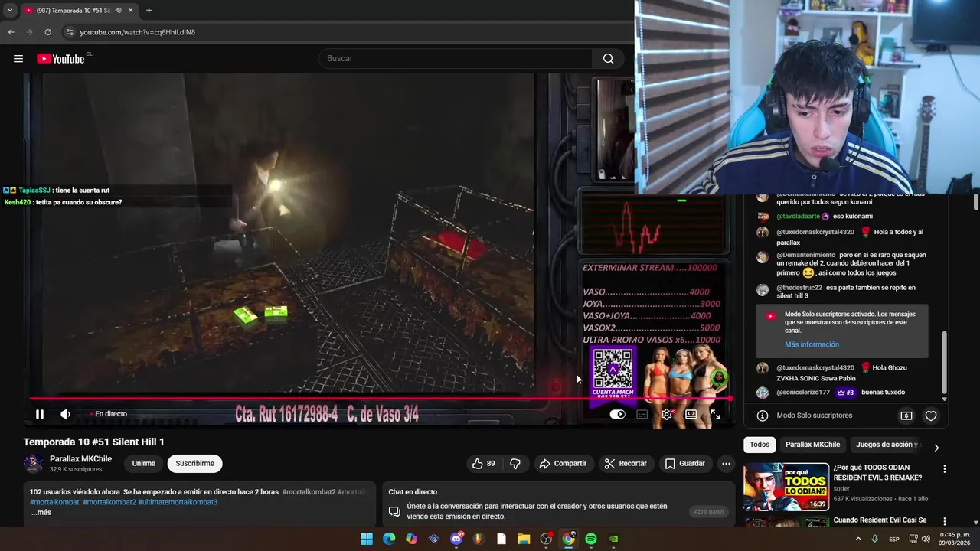Screen dimensions: 980x551
Task: Click the taskbar microphone icon
Action: click(x=874, y=539)
